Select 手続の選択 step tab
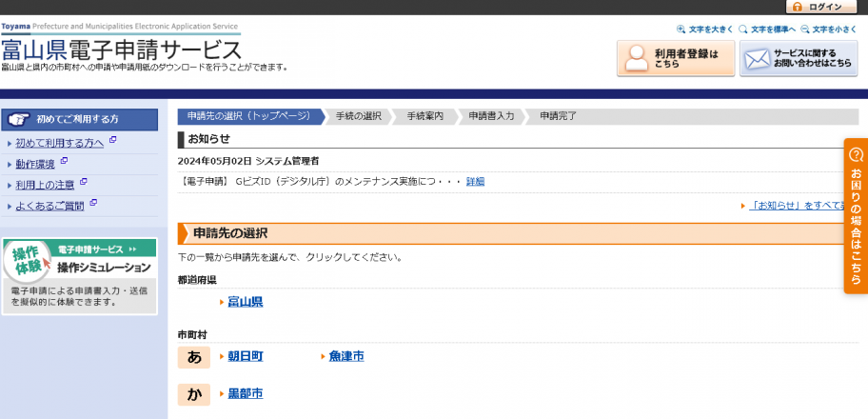This screenshot has height=419, width=868. tap(358, 116)
